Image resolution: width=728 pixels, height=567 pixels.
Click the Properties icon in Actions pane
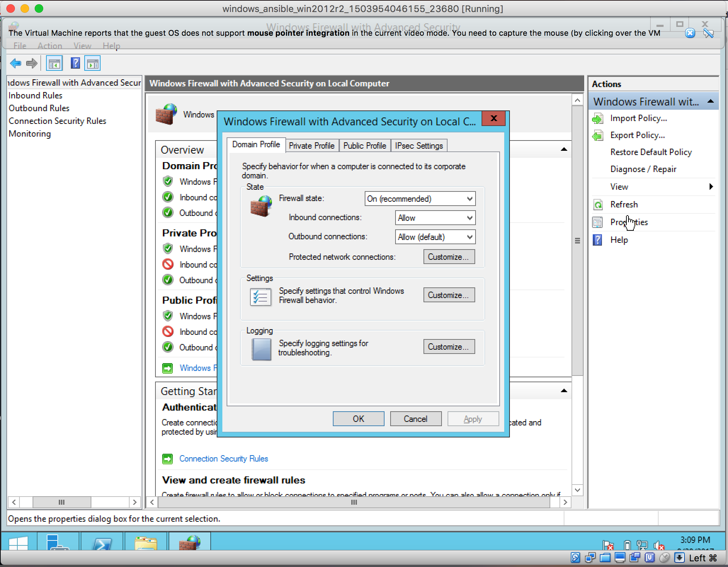pyautogui.click(x=598, y=222)
